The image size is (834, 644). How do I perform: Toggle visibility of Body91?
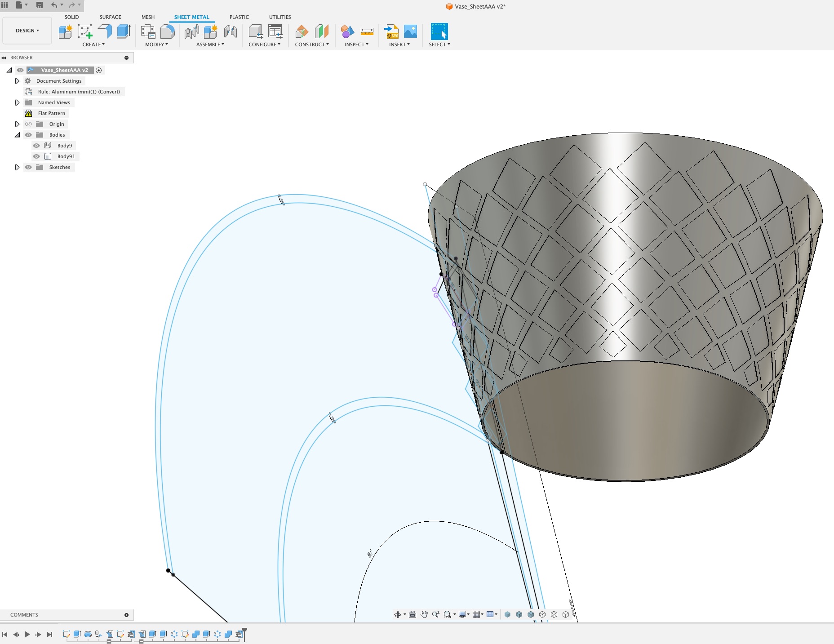click(36, 156)
